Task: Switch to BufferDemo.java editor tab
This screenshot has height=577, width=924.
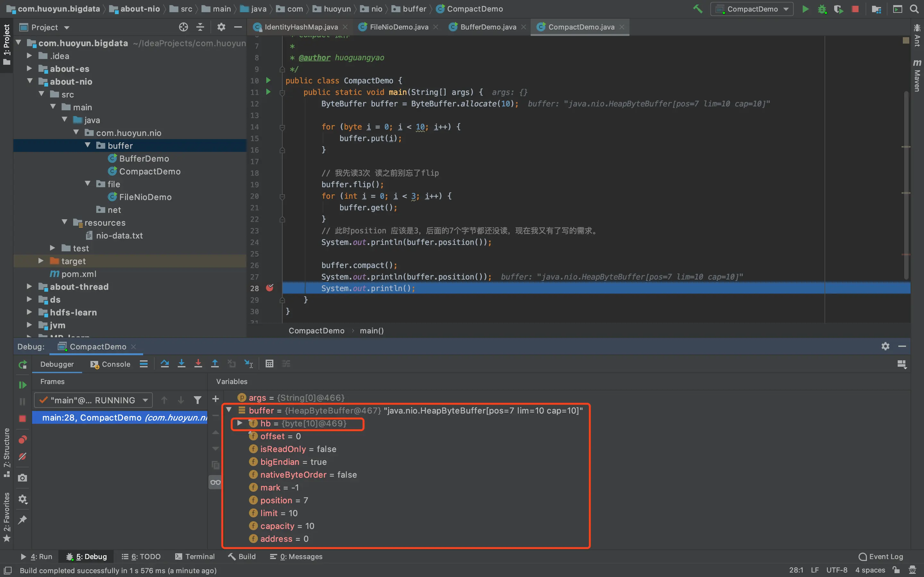Action: [488, 27]
